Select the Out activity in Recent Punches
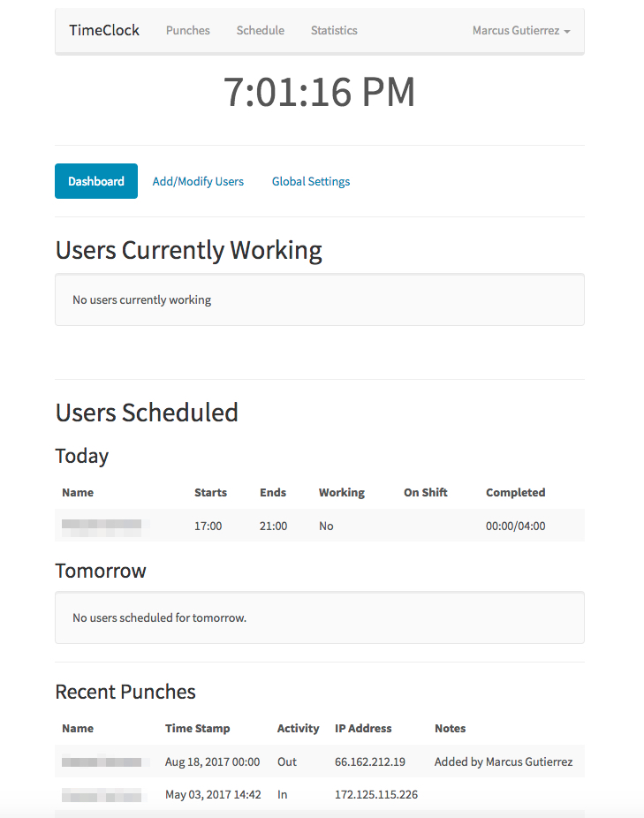The width and height of the screenshot is (644, 818). click(284, 761)
